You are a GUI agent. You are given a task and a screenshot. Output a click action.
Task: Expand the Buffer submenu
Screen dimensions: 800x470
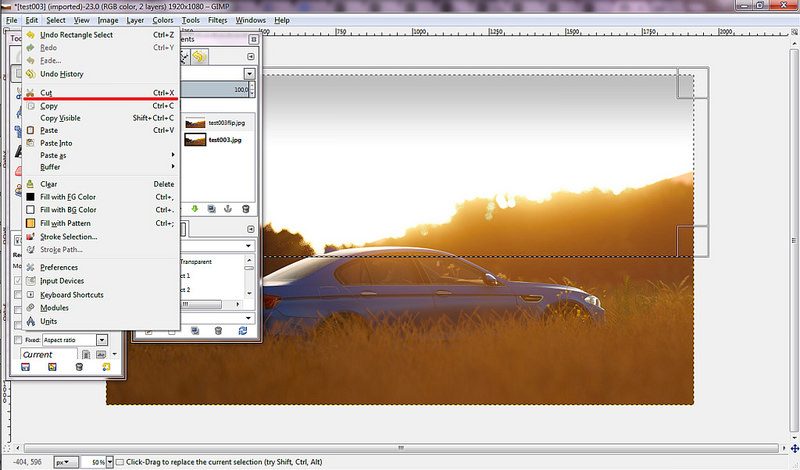pos(101,167)
